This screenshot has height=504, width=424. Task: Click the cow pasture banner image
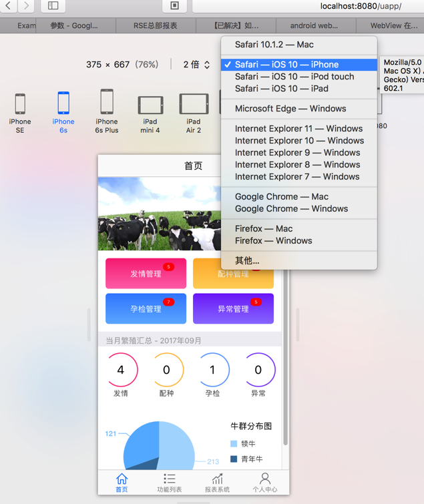click(160, 214)
